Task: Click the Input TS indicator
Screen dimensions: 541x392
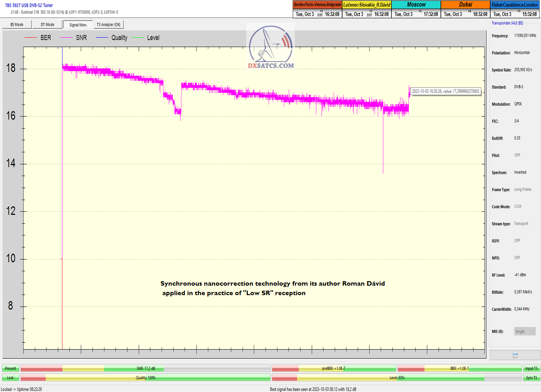Action: pyautogui.click(x=531, y=368)
